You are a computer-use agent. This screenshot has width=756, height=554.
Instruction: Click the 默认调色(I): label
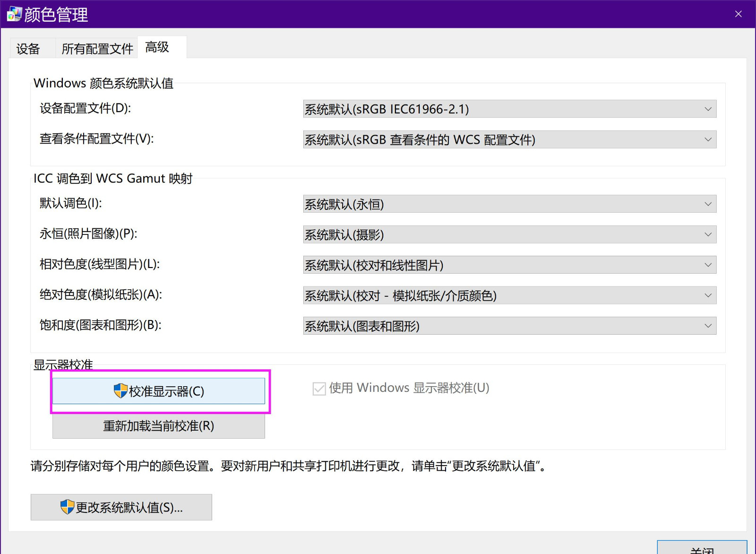point(71,203)
